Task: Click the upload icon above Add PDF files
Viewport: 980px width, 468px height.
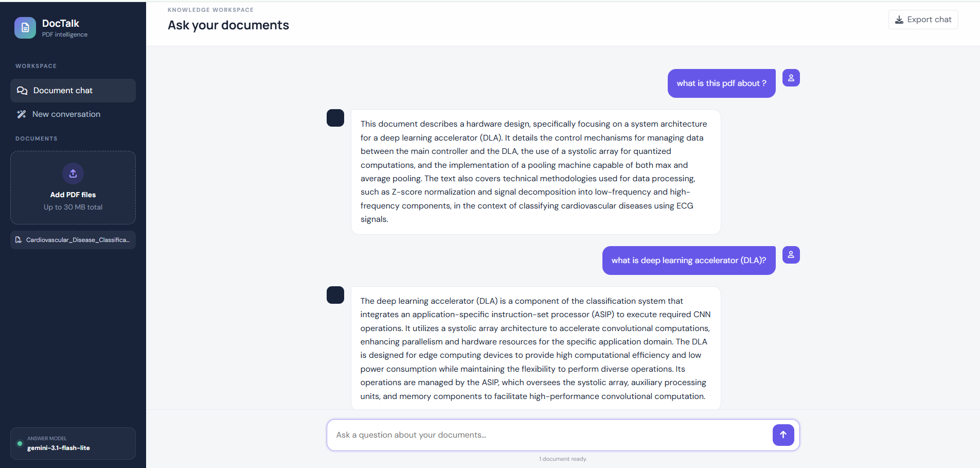Action: pos(73,174)
